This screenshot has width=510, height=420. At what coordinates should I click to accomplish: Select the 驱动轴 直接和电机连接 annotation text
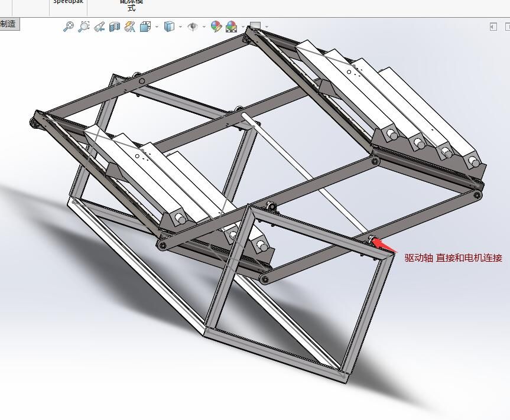coord(453,258)
